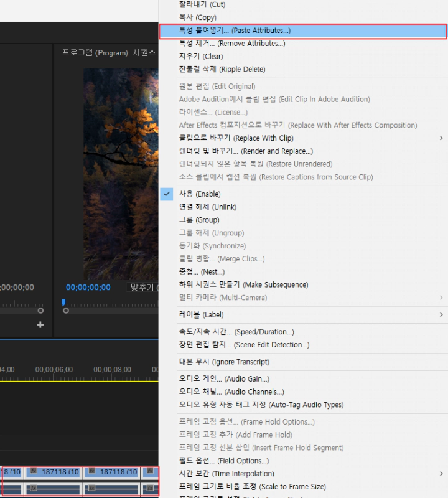The image size is (448, 498).
Task: Click timeline ruler at 00;00;06;00
Action: (x=54, y=370)
